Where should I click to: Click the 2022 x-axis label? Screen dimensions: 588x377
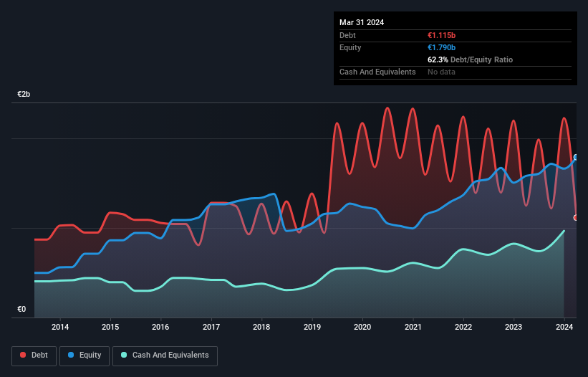pyautogui.click(x=463, y=327)
